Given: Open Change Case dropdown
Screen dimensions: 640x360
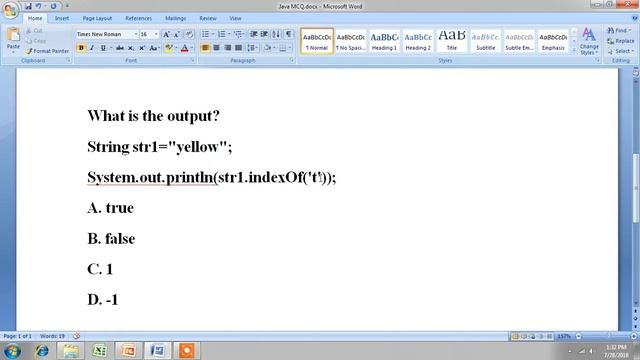Looking at the screenshot, I should point(153,48).
